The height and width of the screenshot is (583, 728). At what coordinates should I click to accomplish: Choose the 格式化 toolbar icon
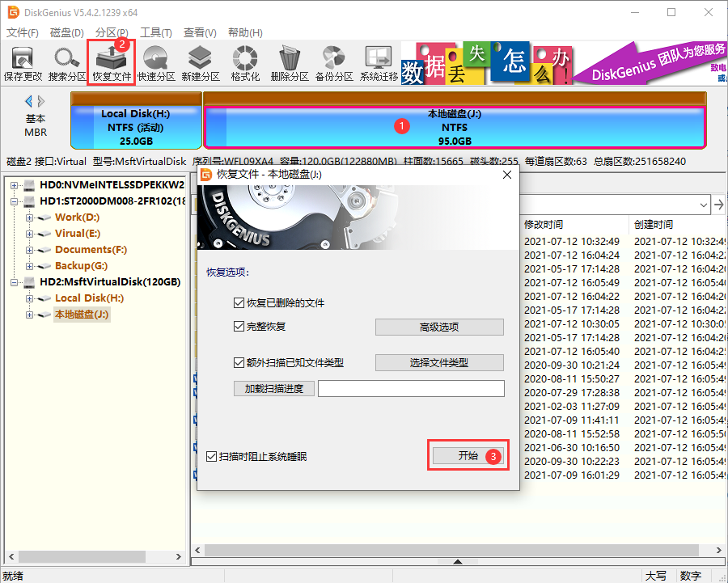pos(245,64)
